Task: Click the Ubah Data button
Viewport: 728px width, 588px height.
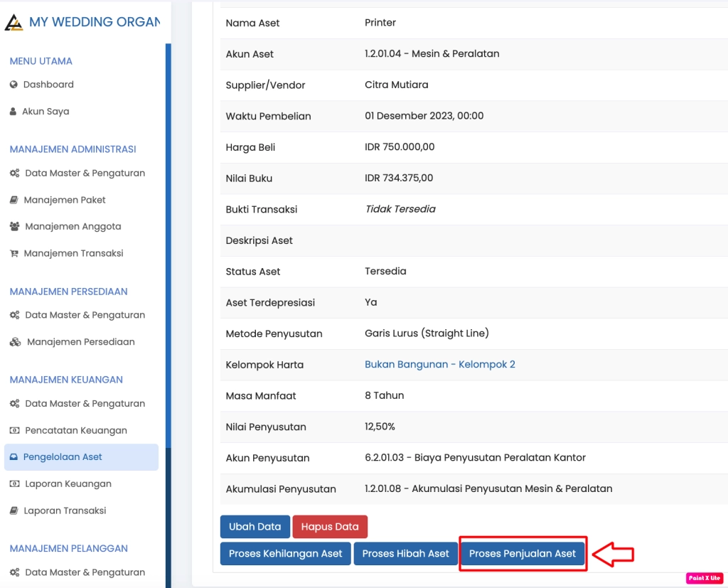Action: (x=255, y=526)
